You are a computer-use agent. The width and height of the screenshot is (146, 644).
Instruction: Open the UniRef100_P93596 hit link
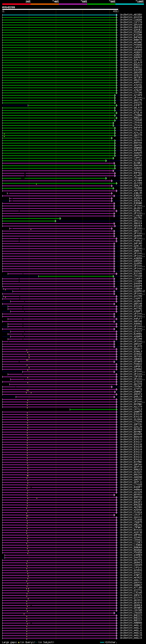131,32
